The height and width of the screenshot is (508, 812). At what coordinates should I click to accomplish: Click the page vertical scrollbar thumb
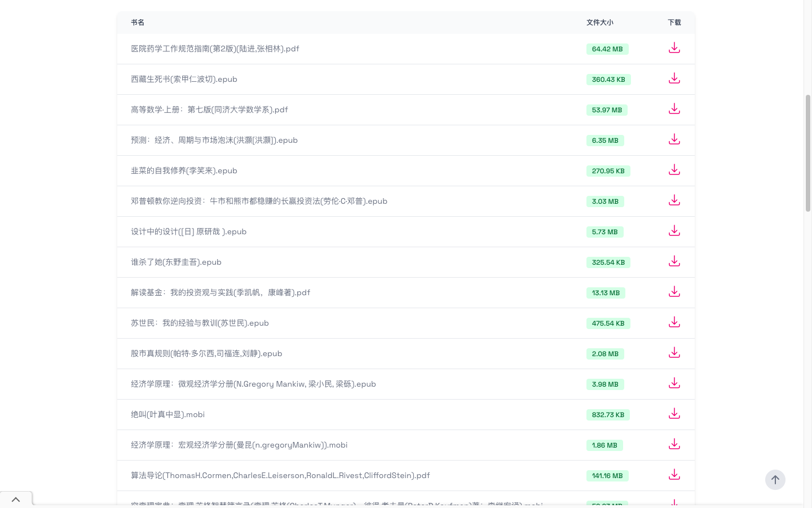point(807,152)
